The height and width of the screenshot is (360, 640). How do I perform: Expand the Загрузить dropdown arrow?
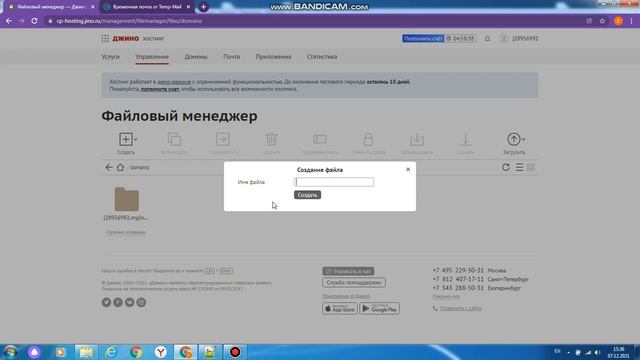coord(524,140)
